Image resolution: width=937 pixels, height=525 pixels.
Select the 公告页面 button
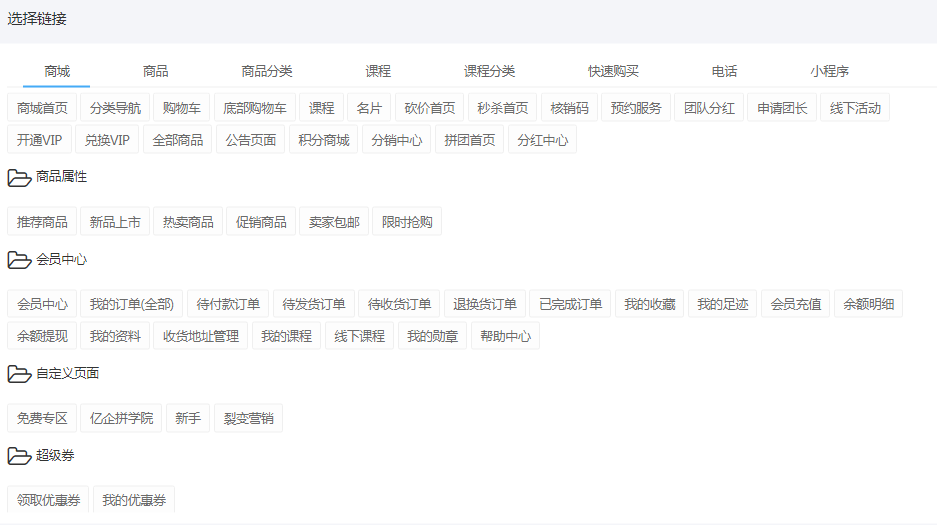[x=250, y=140]
